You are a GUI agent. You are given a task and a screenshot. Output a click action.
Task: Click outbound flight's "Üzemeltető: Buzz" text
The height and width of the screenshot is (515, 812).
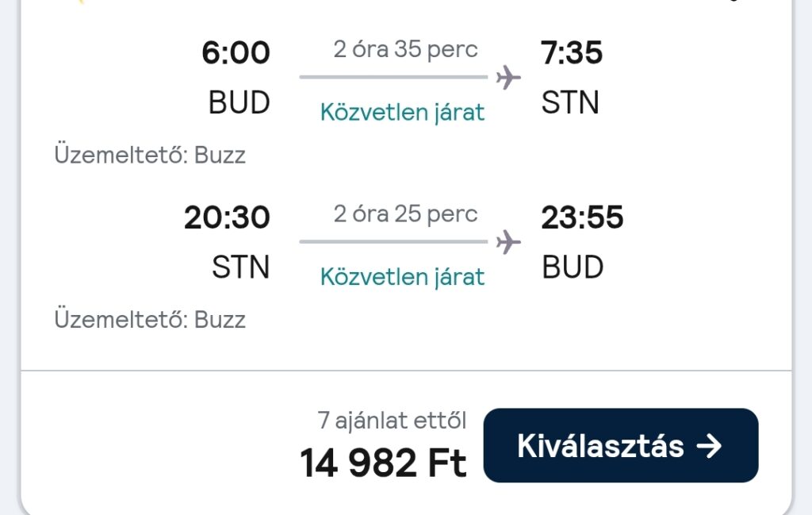150,155
